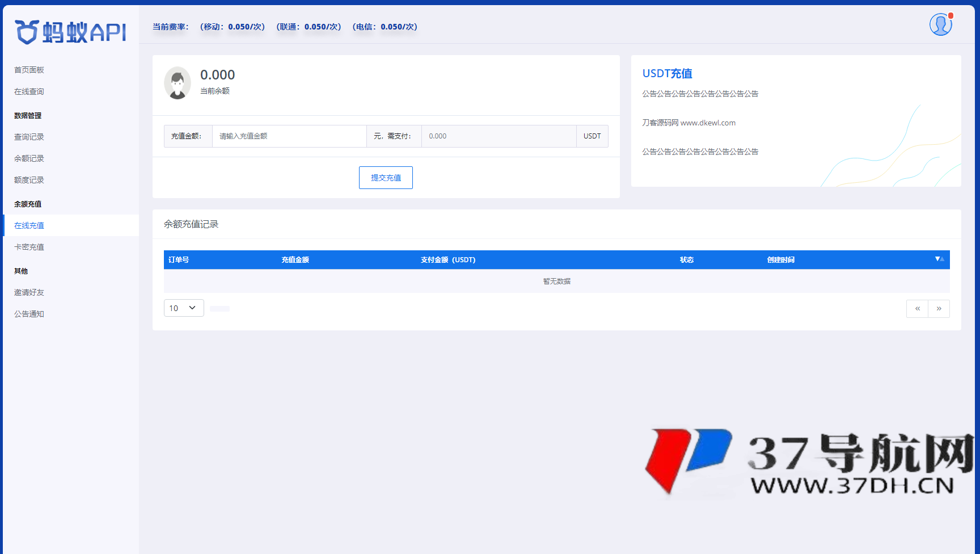Open 公告通知 from the sidebar

[x=29, y=314]
